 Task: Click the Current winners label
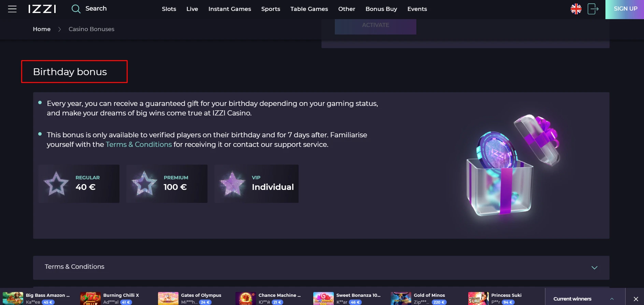[x=572, y=299]
